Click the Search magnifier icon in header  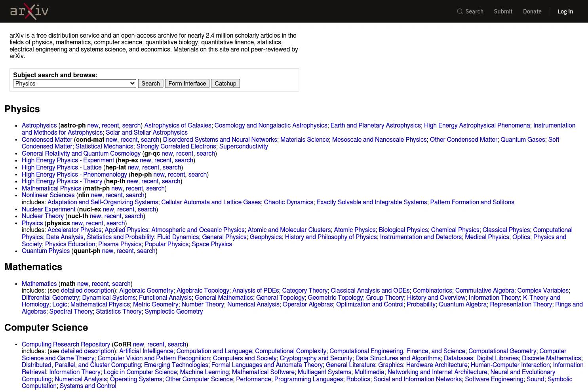click(460, 11)
